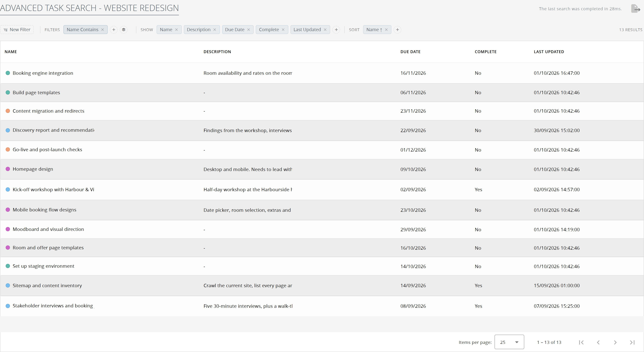This screenshot has height=352, width=644.
Task: Remove the Due Date column chip
Action: click(248, 30)
